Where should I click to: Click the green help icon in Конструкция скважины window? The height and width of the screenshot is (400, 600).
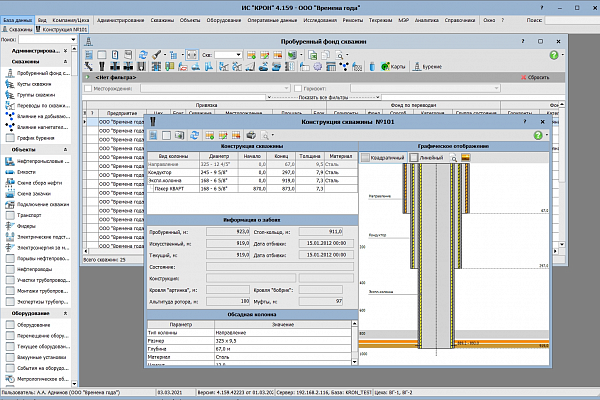point(538,135)
